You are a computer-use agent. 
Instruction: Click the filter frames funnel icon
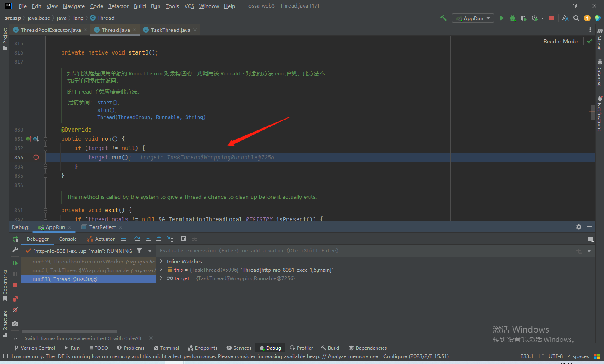[139, 251]
